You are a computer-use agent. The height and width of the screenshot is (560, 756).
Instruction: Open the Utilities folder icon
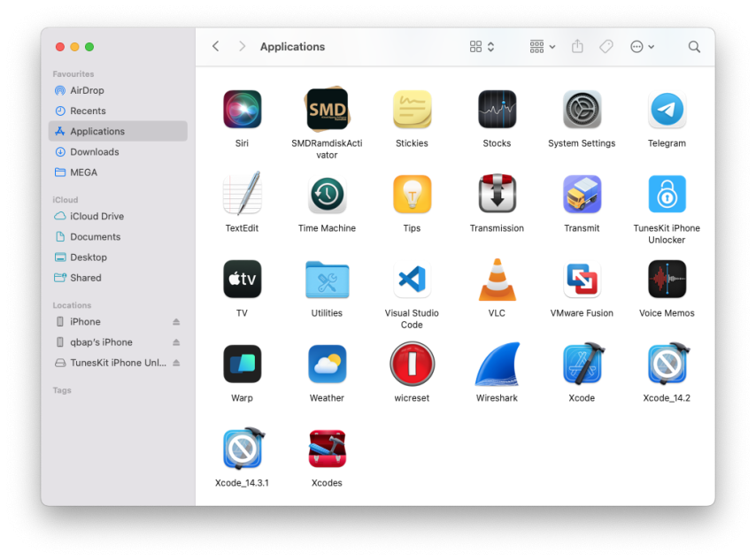click(327, 280)
